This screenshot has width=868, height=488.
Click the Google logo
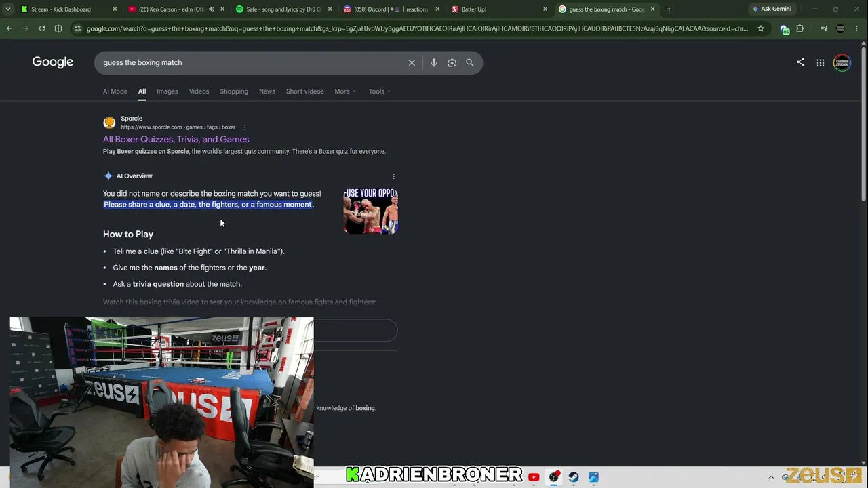[53, 62]
